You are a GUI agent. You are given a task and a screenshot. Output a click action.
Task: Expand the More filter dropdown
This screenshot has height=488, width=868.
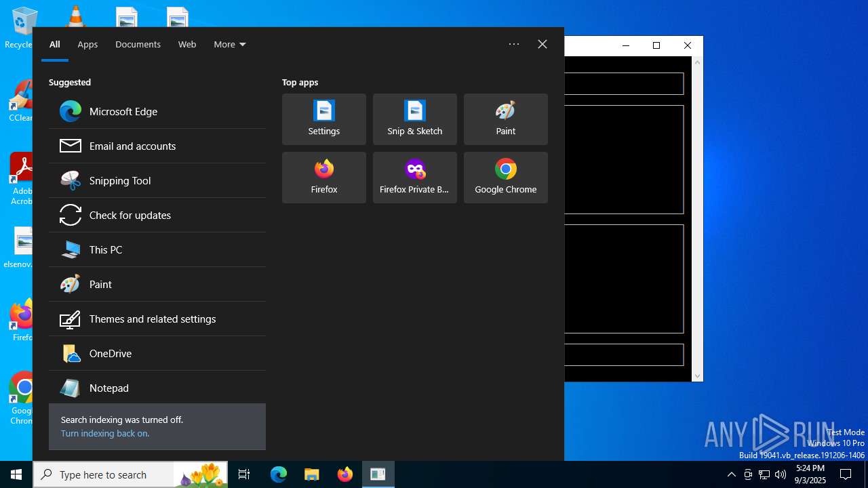tap(230, 44)
